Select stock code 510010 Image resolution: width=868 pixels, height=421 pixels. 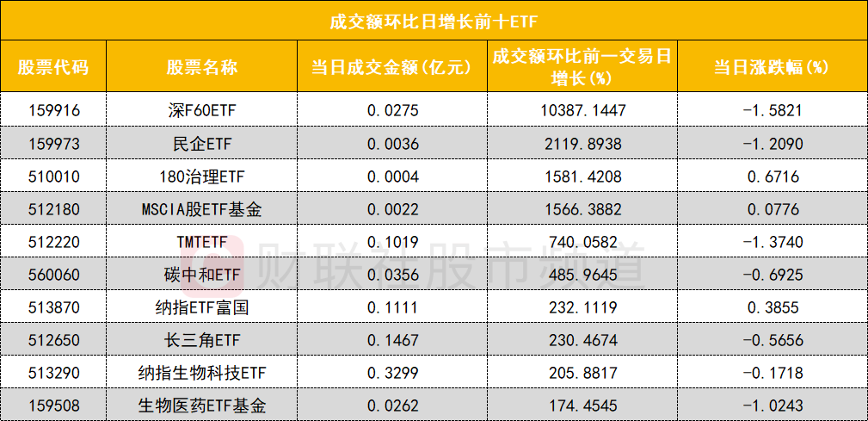tap(52, 176)
